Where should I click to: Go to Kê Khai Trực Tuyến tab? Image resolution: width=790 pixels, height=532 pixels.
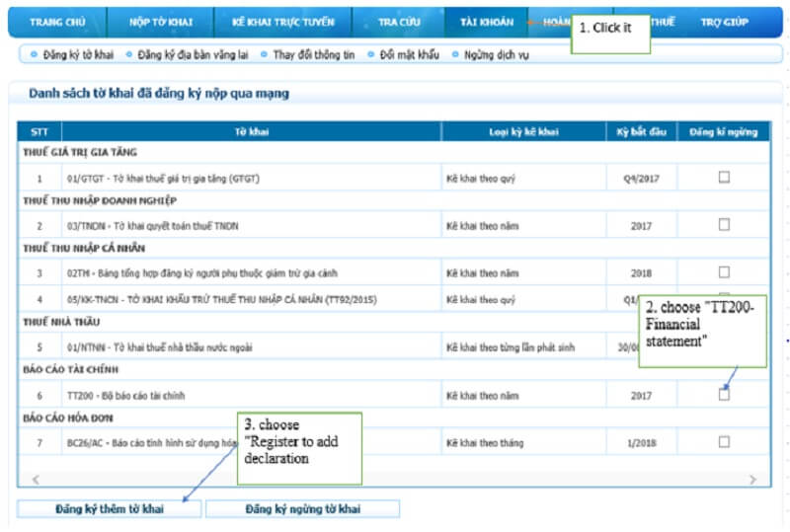tap(282, 22)
